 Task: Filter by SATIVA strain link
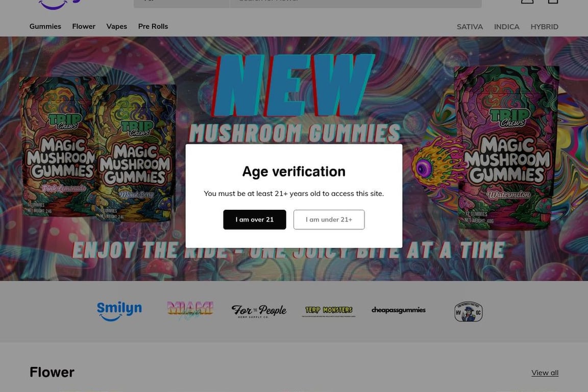tap(470, 27)
